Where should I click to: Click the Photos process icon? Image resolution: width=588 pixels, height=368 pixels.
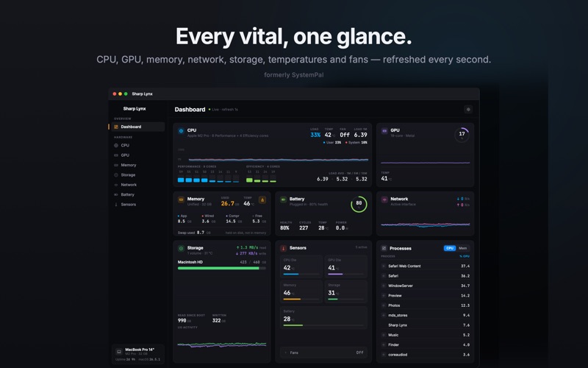pyautogui.click(x=384, y=305)
